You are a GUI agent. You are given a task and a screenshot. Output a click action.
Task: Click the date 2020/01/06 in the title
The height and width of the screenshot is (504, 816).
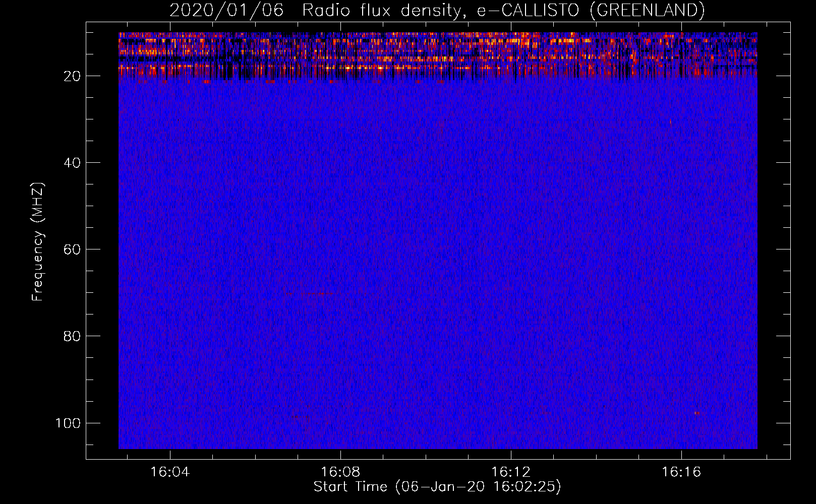click(226, 10)
